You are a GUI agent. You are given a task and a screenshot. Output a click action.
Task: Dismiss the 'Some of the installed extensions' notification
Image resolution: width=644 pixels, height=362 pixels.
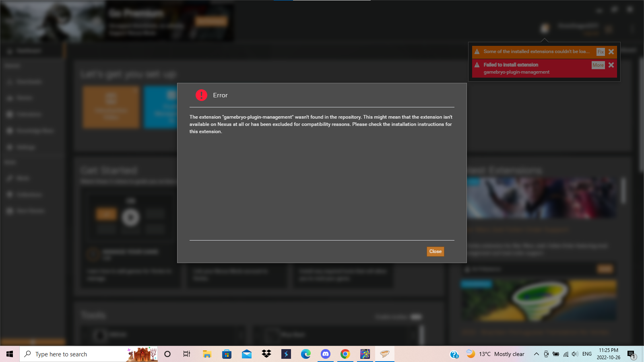coord(611,51)
